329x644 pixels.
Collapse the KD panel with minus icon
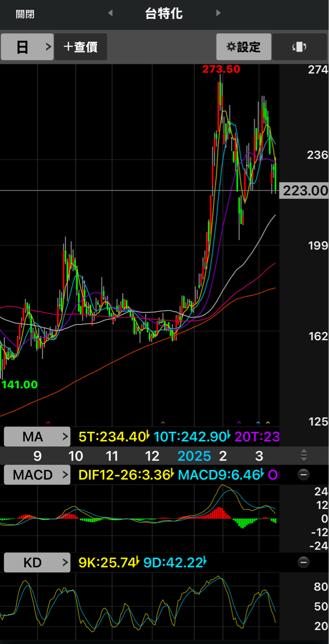point(303,562)
